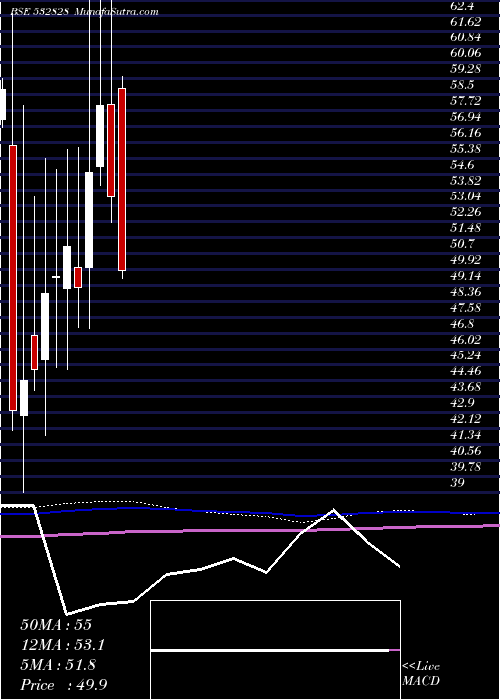Select the 55.38 price label
Viewport: 500px width, 700px height.
coord(465,149)
